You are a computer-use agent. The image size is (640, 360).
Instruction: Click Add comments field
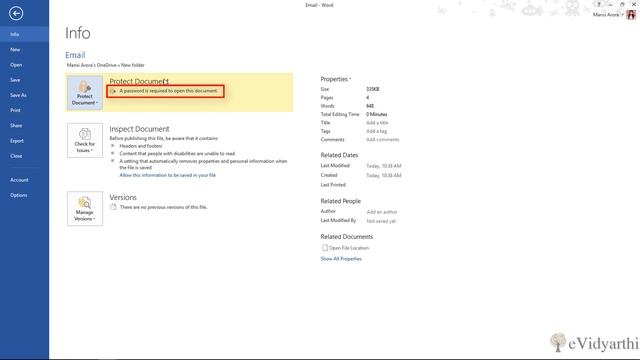point(382,140)
